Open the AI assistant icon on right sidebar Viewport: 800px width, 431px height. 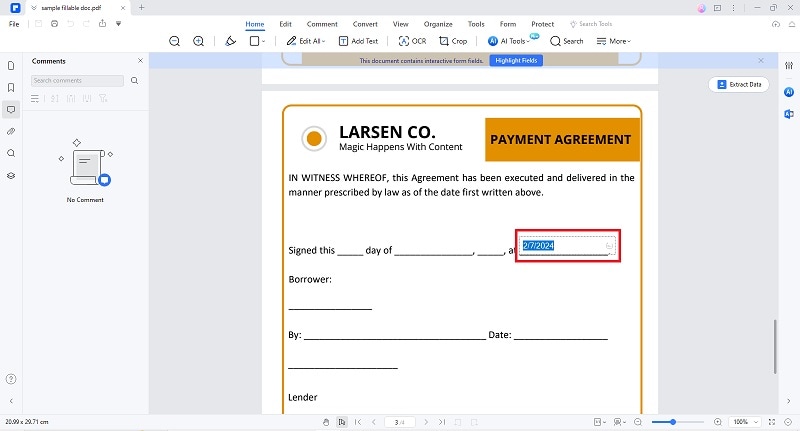tap(789, 92)
